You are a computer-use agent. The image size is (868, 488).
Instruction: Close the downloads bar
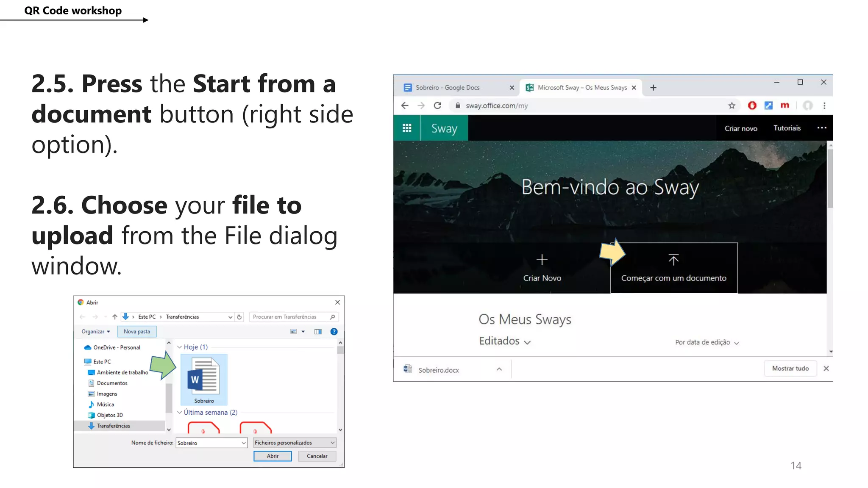826,369
